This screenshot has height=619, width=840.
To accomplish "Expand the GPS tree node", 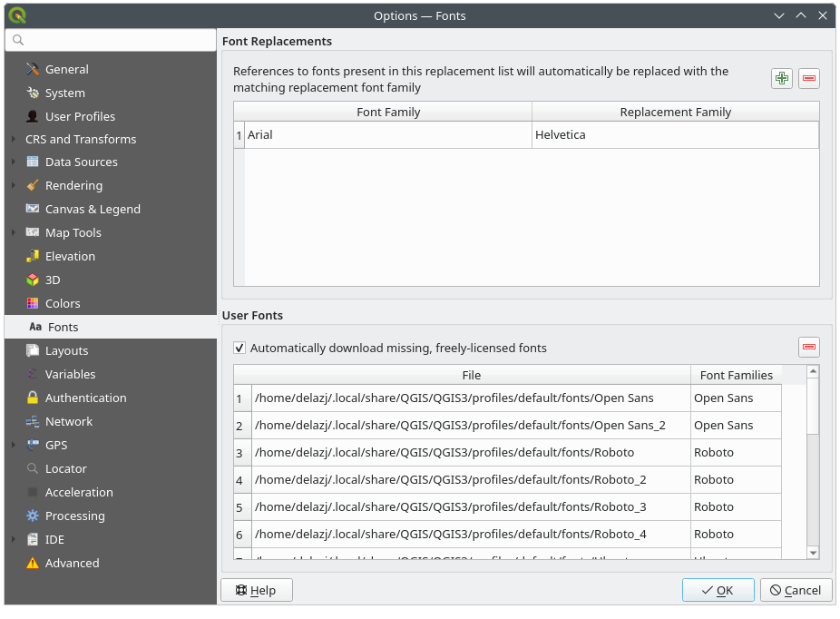I will tap(13, 445).
